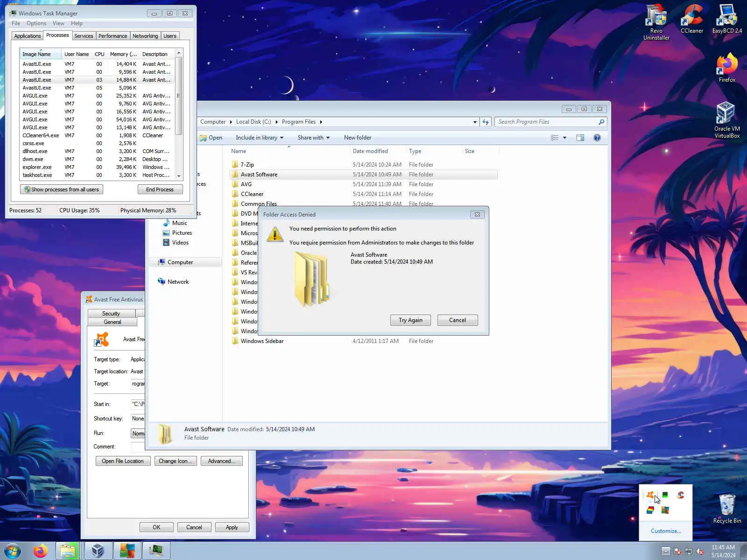The image size is (747, 560).
Task: Toggle the Explorer preview pane icon
Action: 580,138
